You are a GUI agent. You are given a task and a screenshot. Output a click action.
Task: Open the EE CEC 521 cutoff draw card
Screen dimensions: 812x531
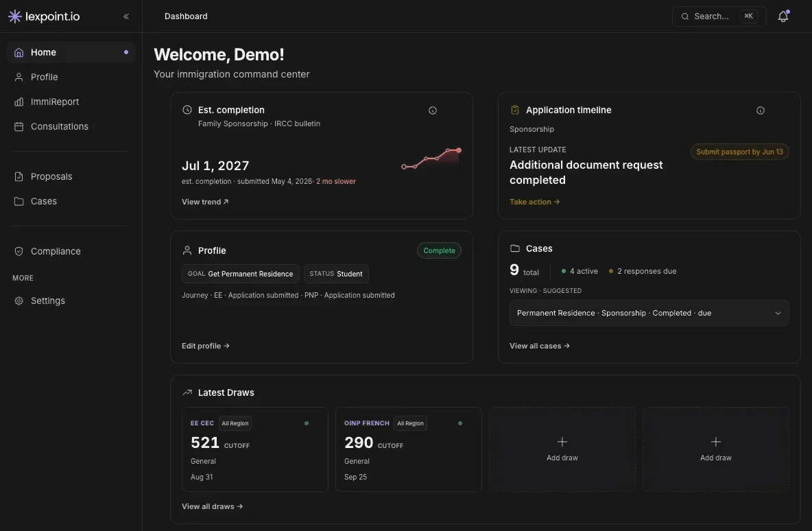255,449
